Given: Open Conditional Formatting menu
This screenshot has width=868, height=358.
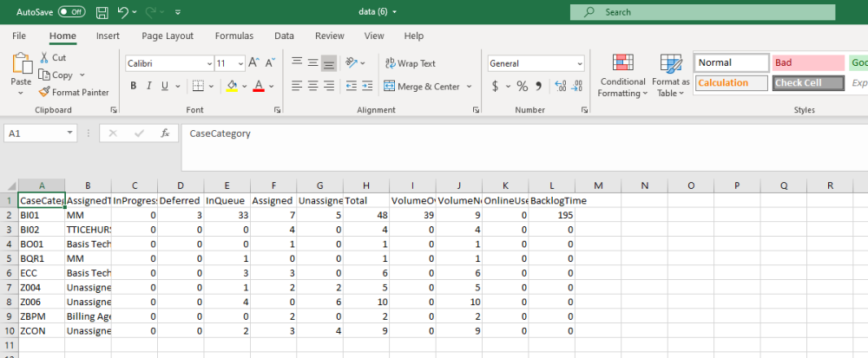Looking at the screenshot, I should point(621,75).
